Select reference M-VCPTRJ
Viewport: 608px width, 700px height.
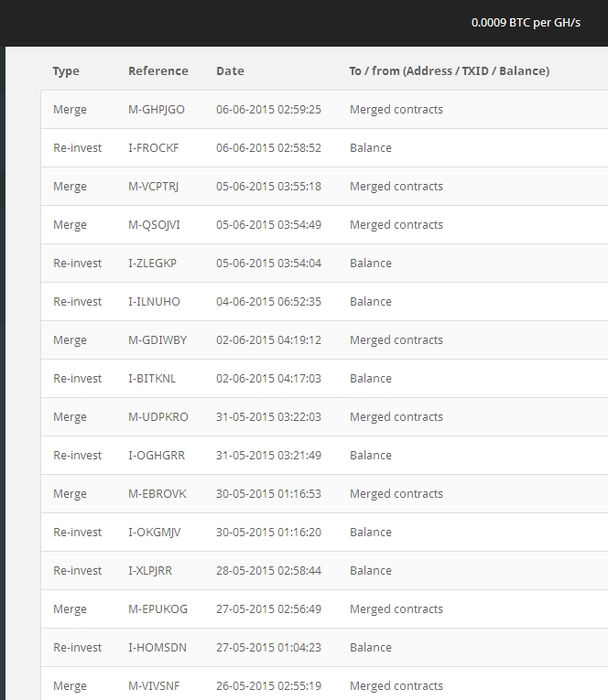pos(153,186)
